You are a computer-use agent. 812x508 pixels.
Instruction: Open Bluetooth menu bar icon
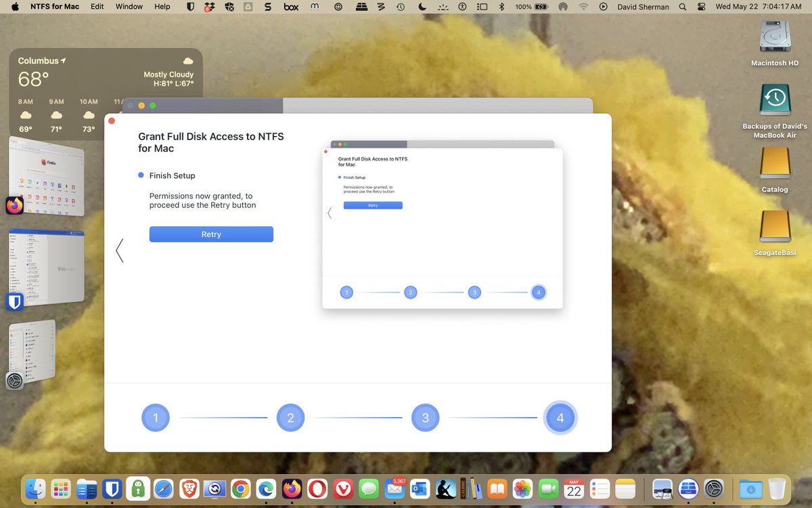point(501,7)
